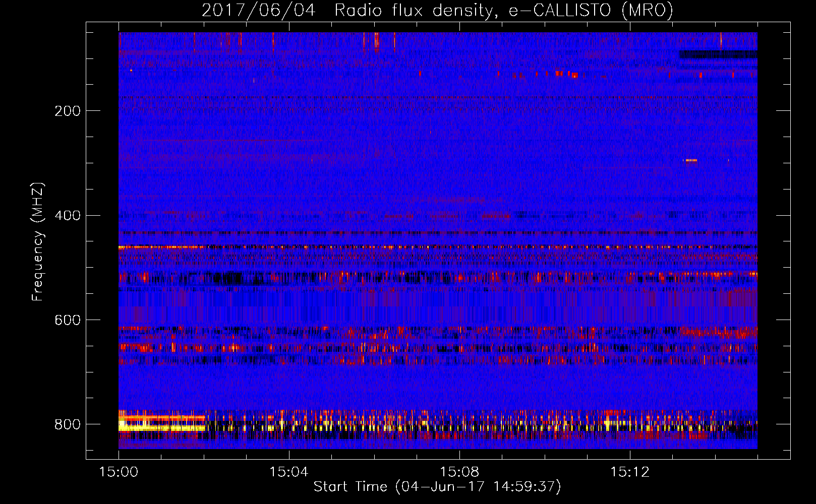Click the 15:08 time tick label
The image size is (816, 504).
coord(459,472)
